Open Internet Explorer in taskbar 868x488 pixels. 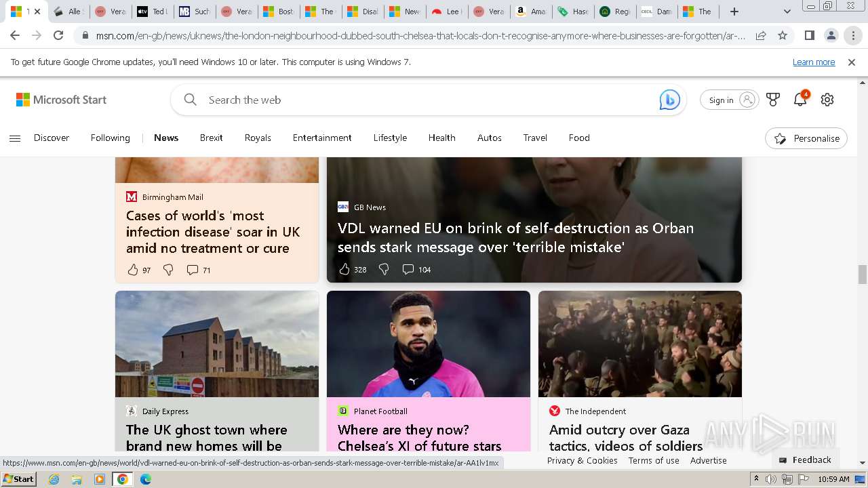click(54, 479)
